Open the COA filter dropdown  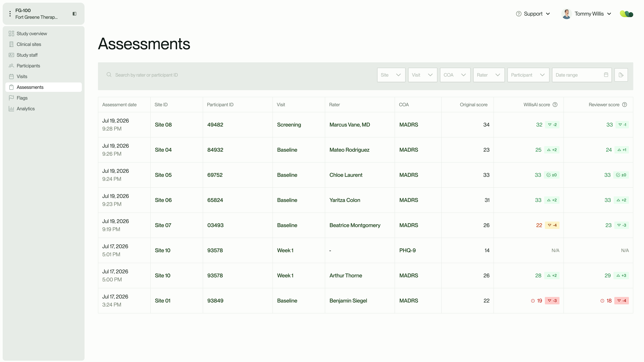455,75
